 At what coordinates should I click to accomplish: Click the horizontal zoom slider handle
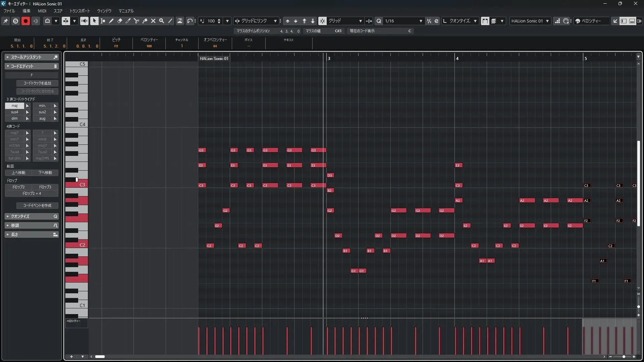[624, 357]
